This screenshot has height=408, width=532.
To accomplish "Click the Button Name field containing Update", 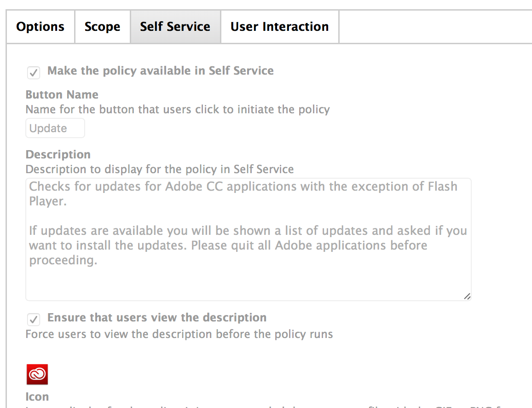I will click(x=55, y=128).
